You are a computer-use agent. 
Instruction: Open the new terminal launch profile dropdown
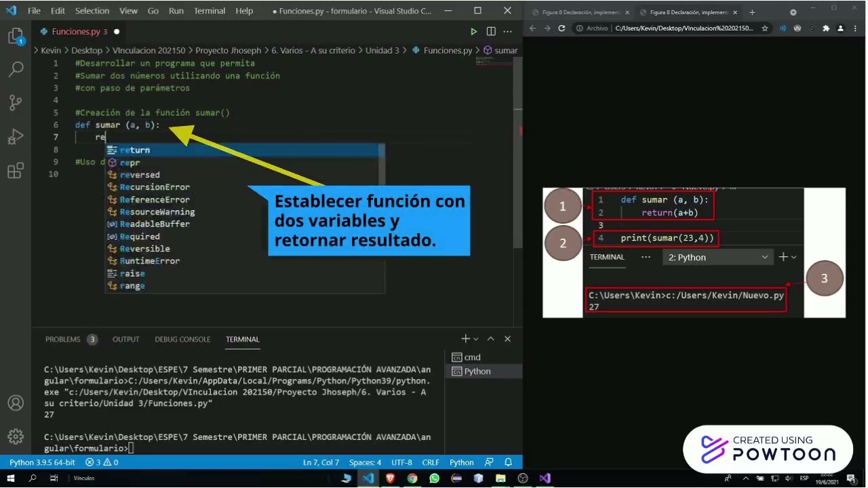[476, 339]
